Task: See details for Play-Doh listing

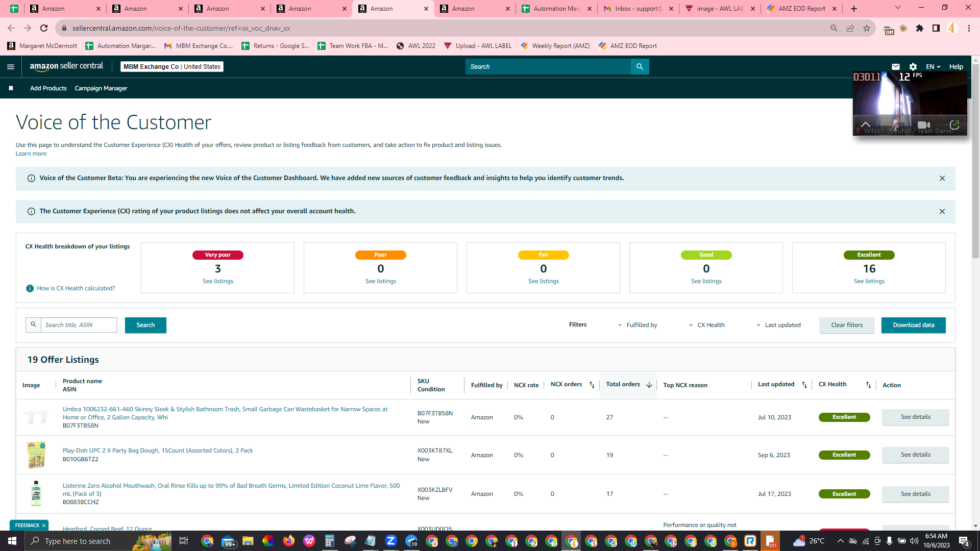Action: point(916,455)
